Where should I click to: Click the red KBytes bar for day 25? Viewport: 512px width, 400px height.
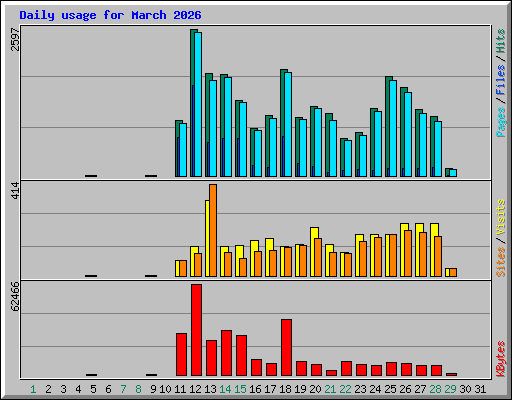391,369
